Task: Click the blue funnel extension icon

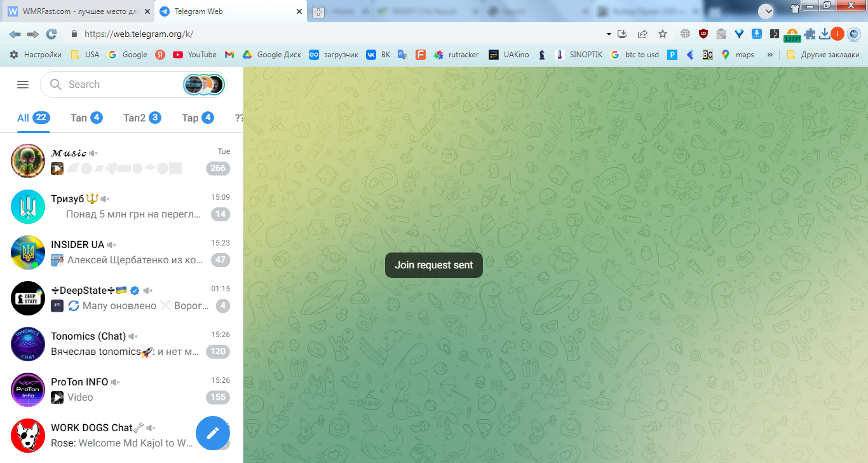Action: 739,34
